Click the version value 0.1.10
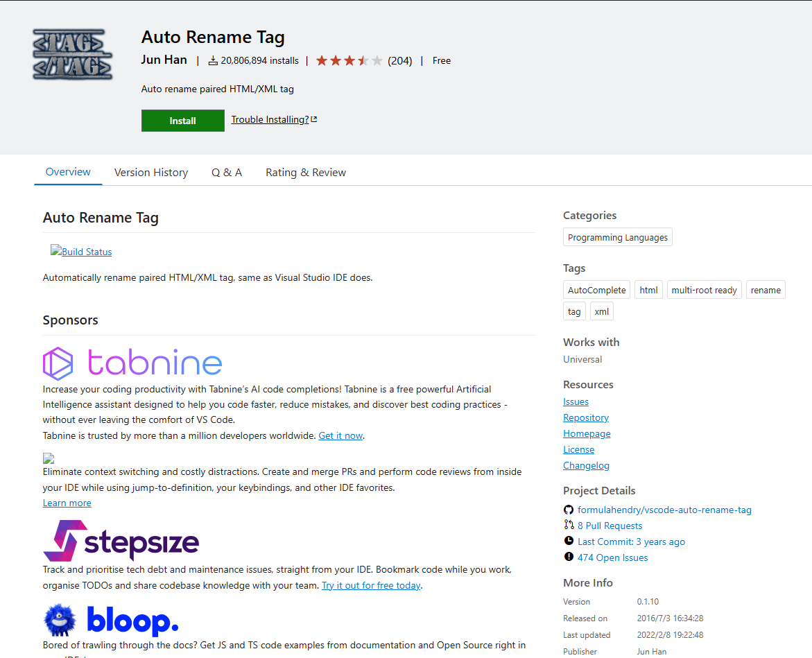 [648, 602]
